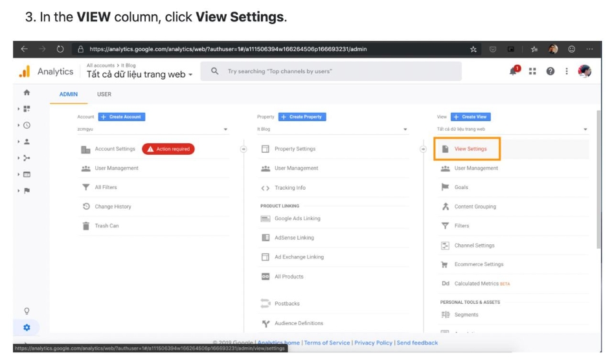Open the Google apps grid icon

532,71
